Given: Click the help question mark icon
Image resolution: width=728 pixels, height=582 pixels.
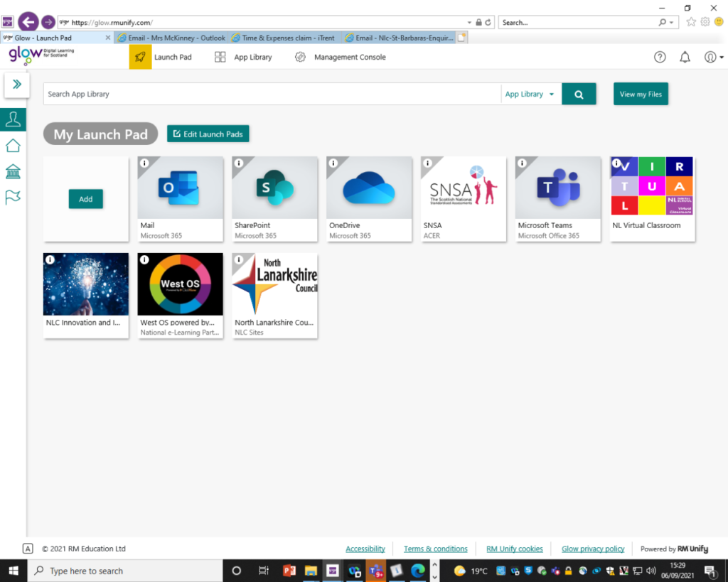Looking at the screenshot, I should (660, 57).
